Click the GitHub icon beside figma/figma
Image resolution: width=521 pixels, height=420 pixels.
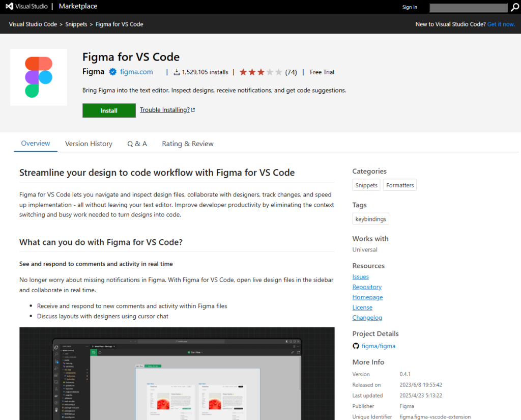click(356, 346)
